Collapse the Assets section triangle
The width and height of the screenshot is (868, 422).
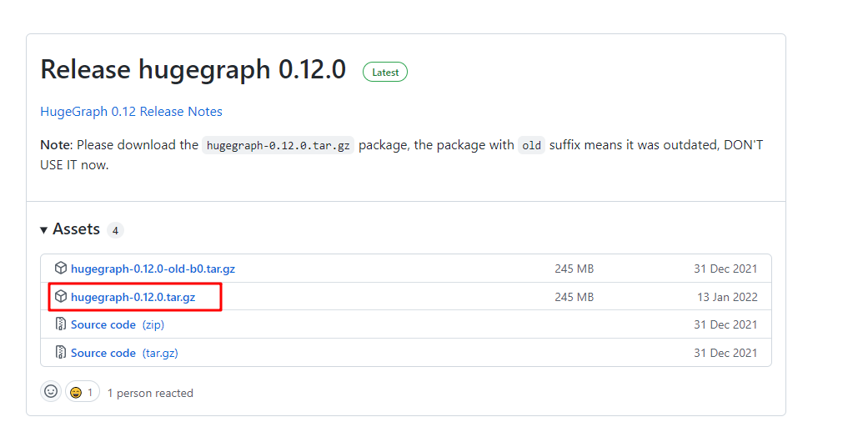click(x=44, y=230)
